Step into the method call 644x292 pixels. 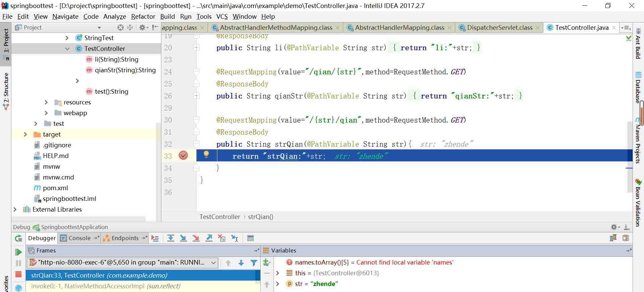183,238
